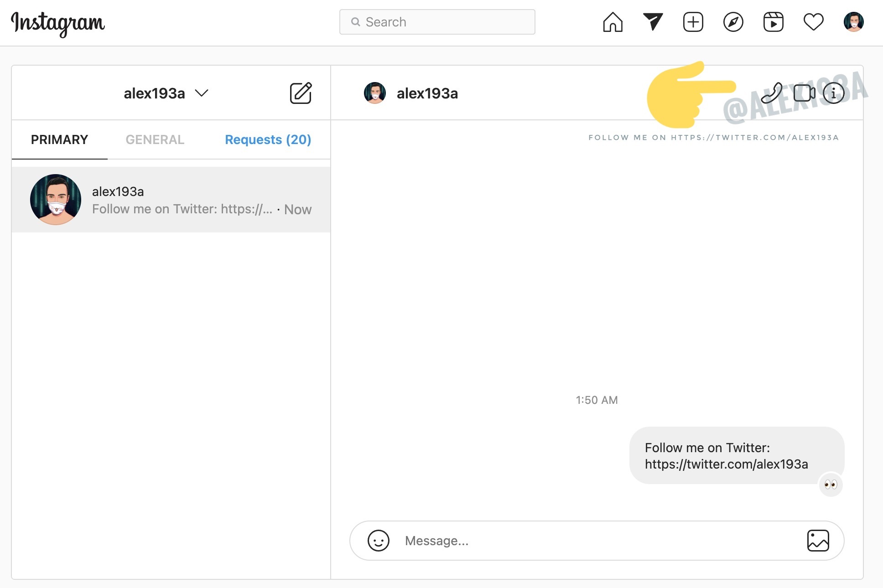Attach a photo via image icon
Image resolution: width=883 pixels, height=588 pixels.
[x=818, y=541]
